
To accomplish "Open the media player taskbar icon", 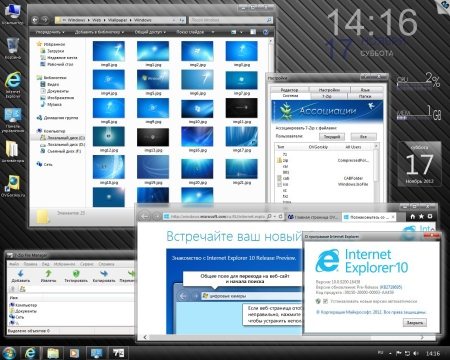I will tap(74, 353).
